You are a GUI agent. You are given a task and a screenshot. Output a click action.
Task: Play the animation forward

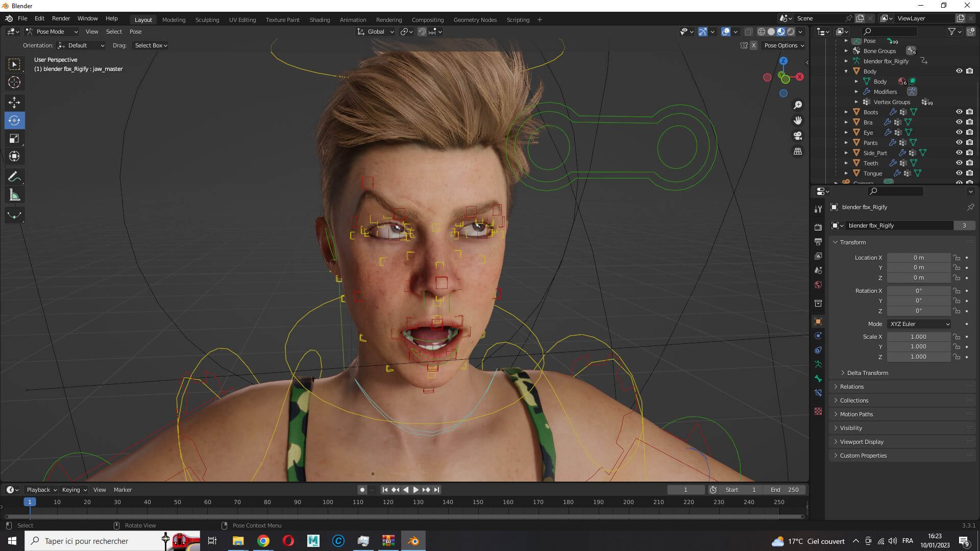(x=415, y=490)
